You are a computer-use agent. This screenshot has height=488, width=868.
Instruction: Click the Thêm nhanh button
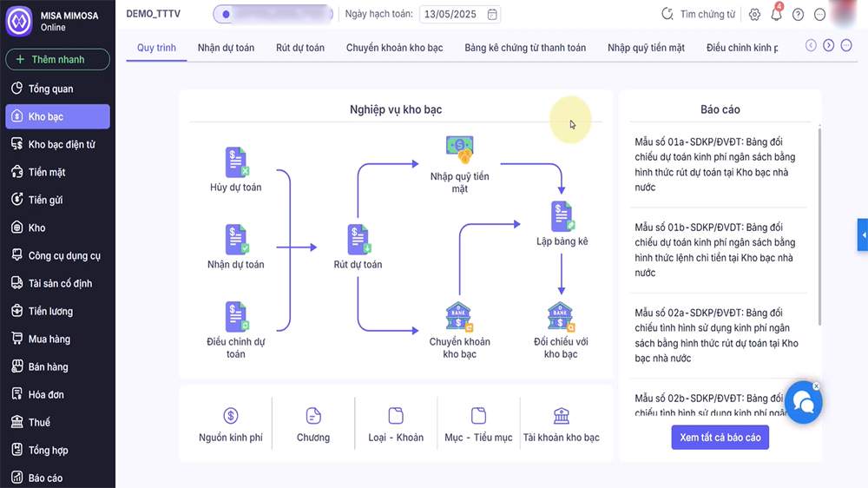[57, 60]
